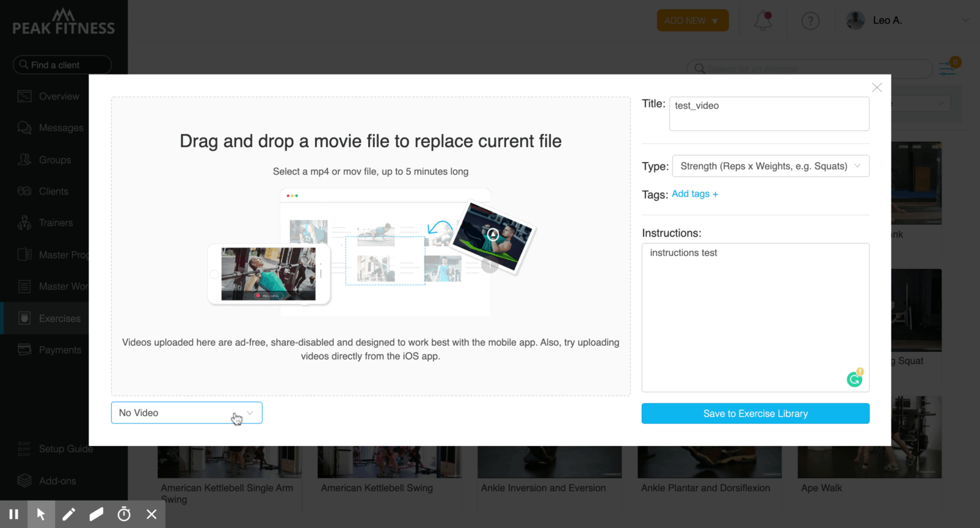Pause the screen recording
The height and width of the screenshot is (528, 980).
pos(13,514)
